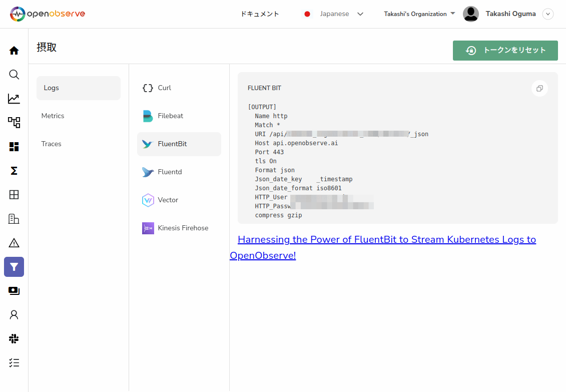Click the Ingestion funnel icon in sidebar
Screen dimensions: 566x392
tap(14, 267)
